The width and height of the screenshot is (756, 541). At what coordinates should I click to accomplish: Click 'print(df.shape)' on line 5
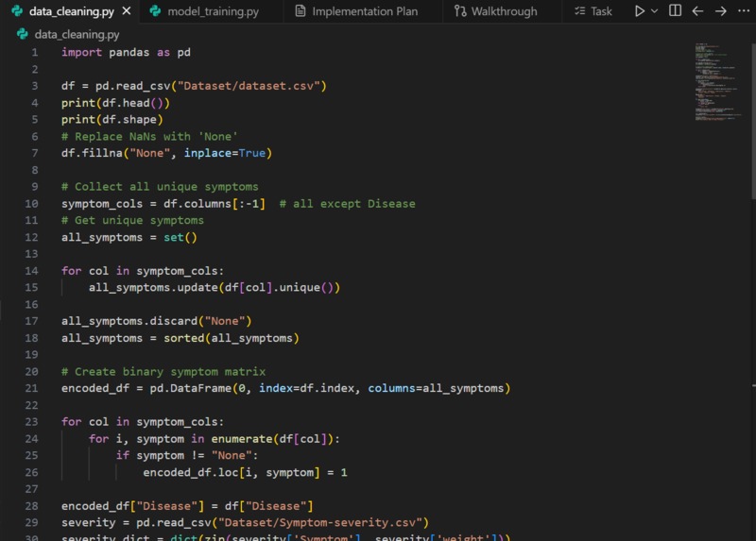pyautogui.click(x=112, y=120)
